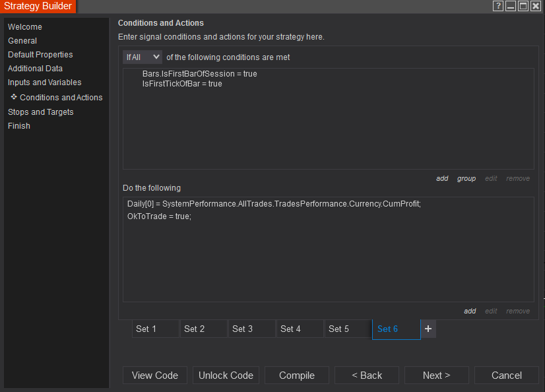Open the IfAll condition dropdown
The height and width of the screenshot is (392, 545).
point(142,57)
